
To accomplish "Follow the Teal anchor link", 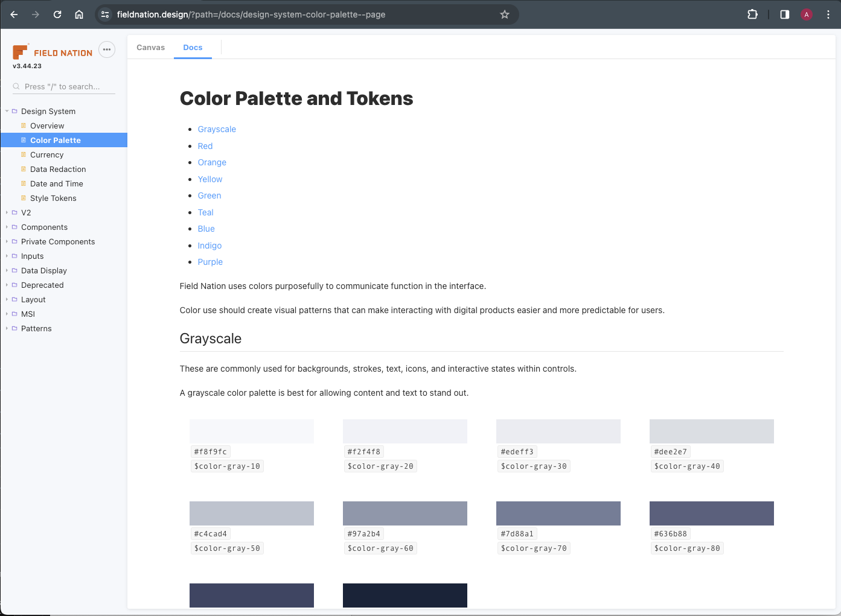I will point(205,212).
